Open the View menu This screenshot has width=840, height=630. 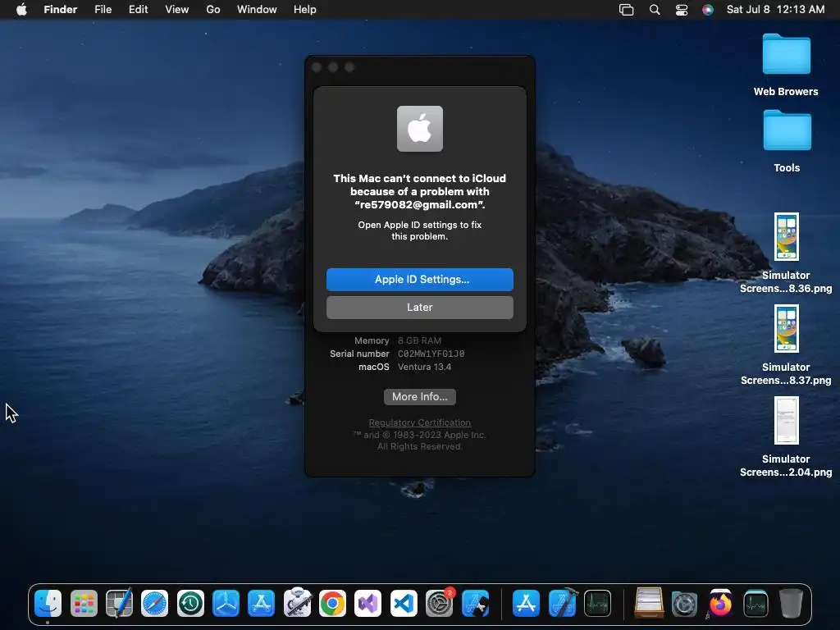click(x=177, y=9)
